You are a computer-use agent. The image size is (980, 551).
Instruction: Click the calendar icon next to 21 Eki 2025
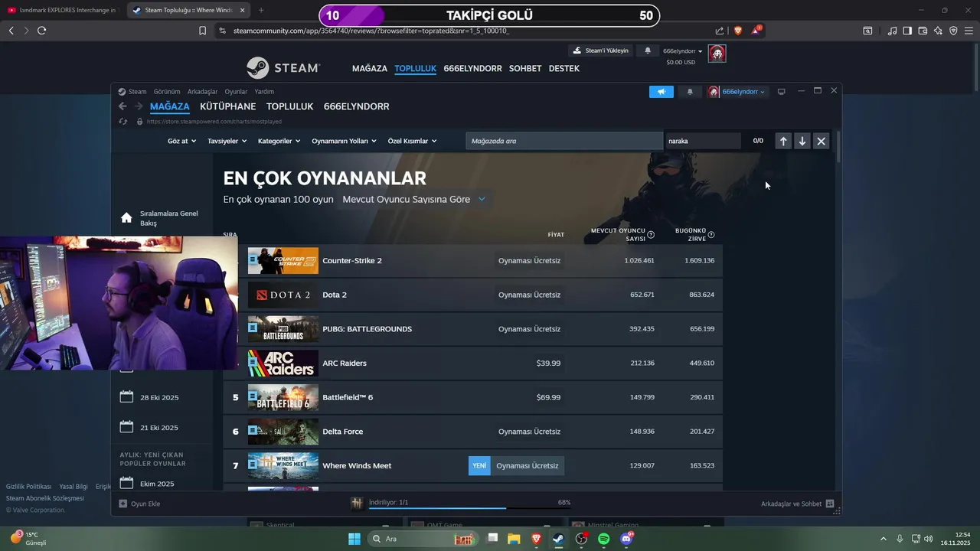[127, 427]
